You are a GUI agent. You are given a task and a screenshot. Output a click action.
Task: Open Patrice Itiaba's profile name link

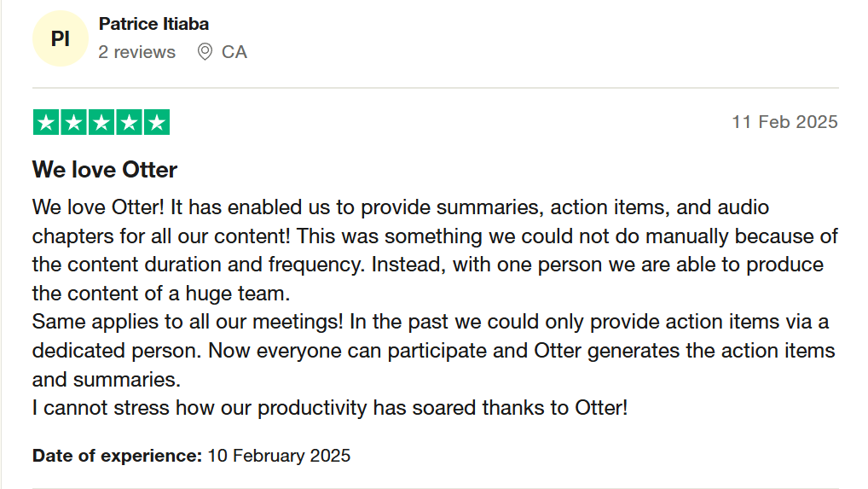coord(153,24)
